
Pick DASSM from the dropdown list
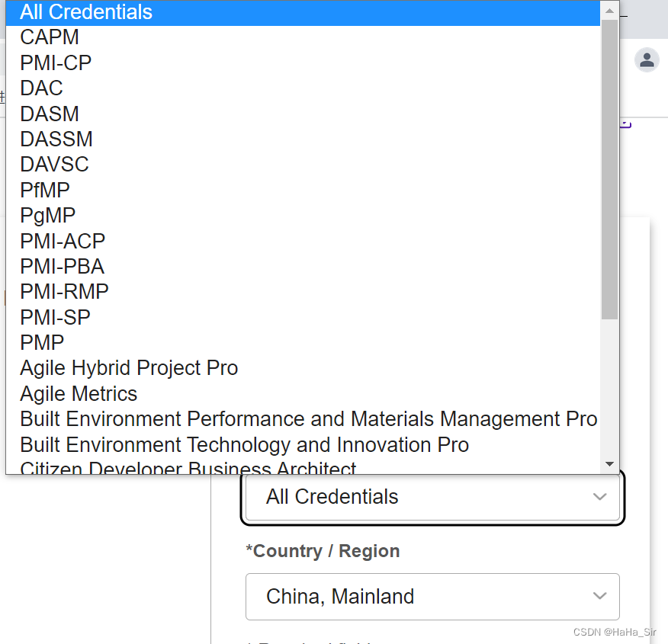(x=303, y=139)
